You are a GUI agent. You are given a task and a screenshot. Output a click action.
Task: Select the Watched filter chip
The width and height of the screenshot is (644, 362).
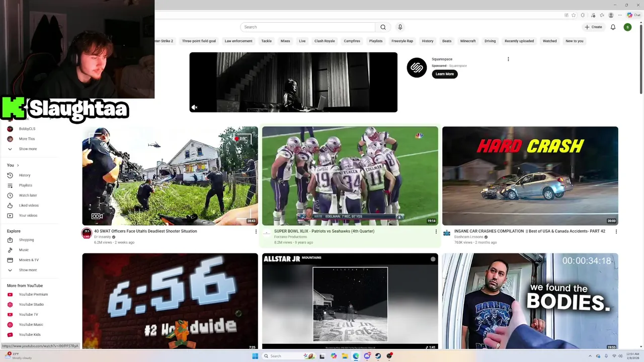coord(549,41)
